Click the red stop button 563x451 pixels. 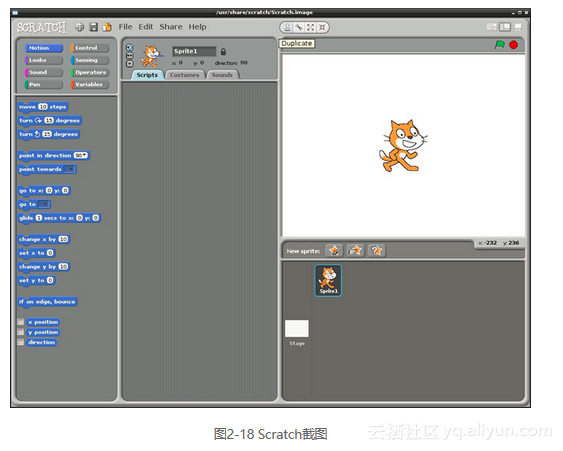(x=513, y=45)
